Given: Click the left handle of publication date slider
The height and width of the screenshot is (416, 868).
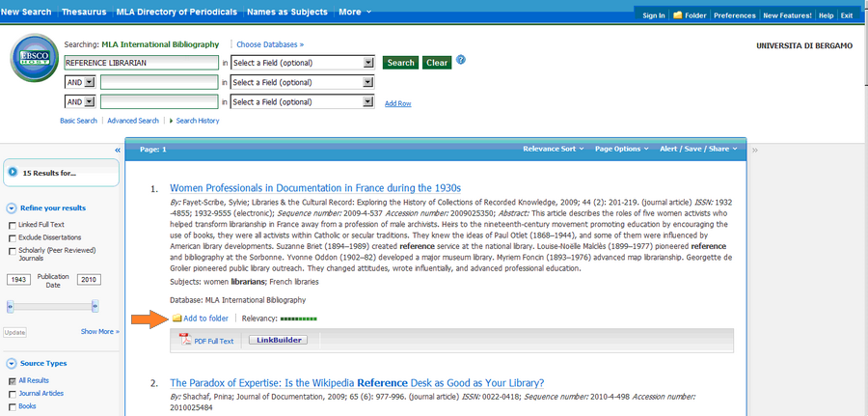Looking at the screenshot, I should (x=10, y=306).
